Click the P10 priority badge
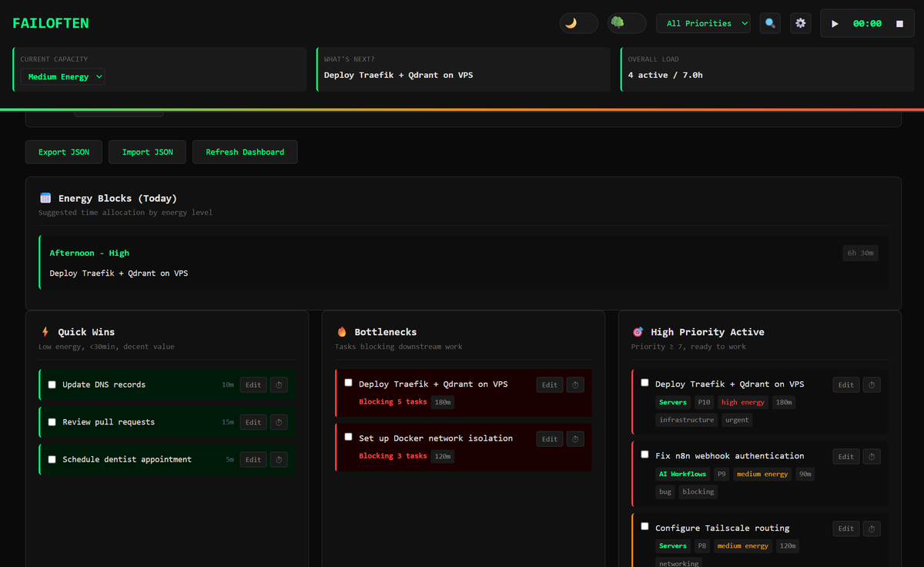This screenshot has width=924, height=567. coord(704,402)
